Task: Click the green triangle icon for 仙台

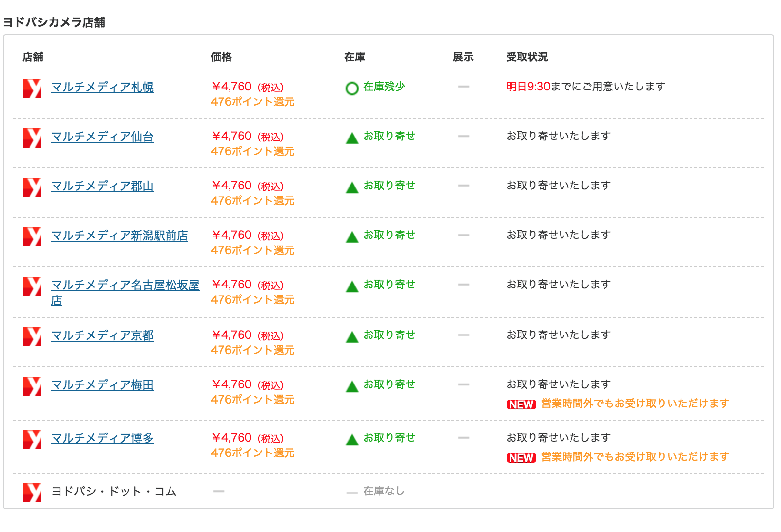Action: click(352, 138)
